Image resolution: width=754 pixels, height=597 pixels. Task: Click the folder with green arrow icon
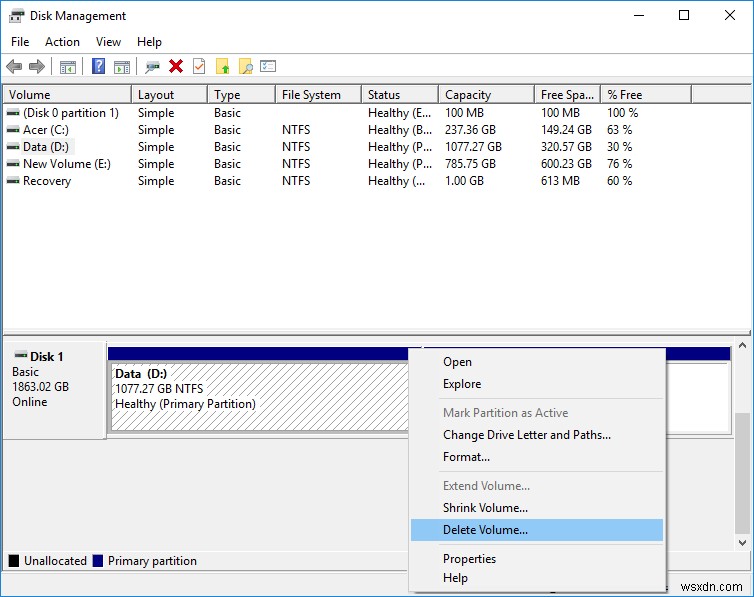coord(223,67)
